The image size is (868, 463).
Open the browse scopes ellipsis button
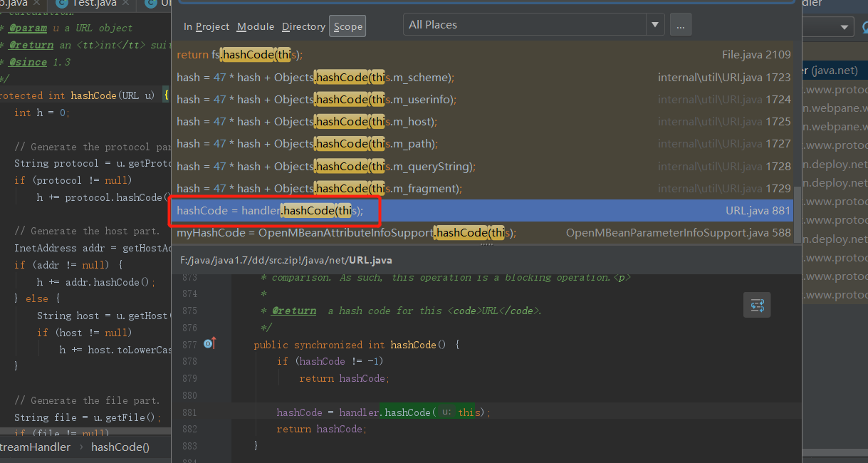pyautogui.click(x=680, y=25)
